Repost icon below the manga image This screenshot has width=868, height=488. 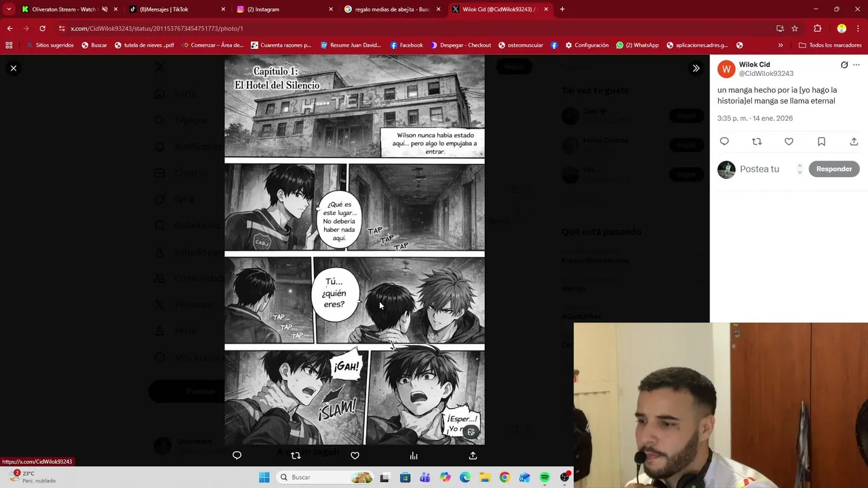296,455
